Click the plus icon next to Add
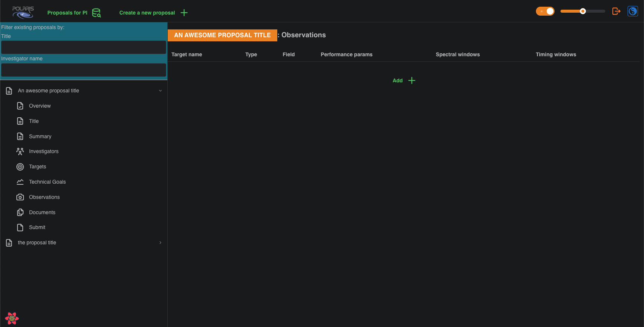 pyautogui.click(x=412, y=80)
